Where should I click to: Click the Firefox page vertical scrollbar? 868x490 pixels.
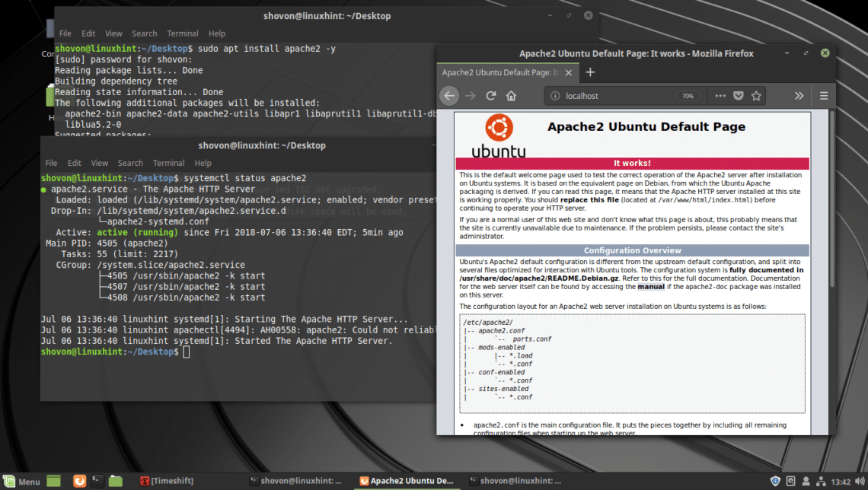831,199
